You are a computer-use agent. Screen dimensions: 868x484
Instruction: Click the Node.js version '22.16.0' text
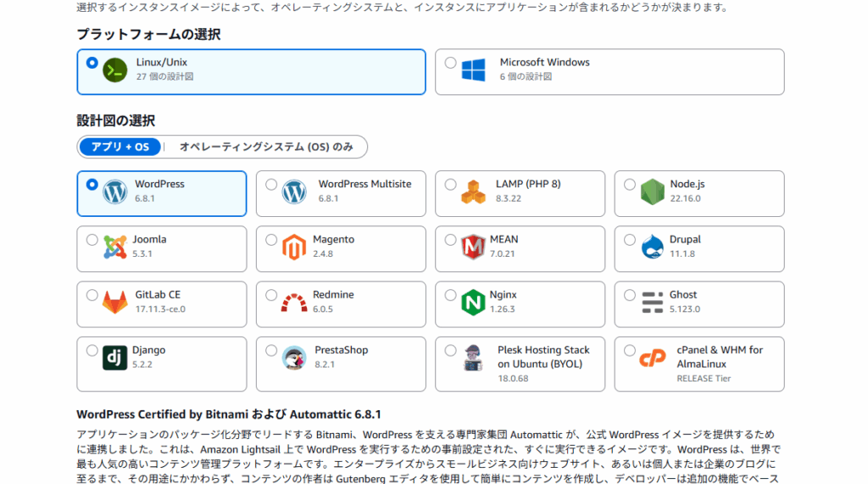click(685, 198)
